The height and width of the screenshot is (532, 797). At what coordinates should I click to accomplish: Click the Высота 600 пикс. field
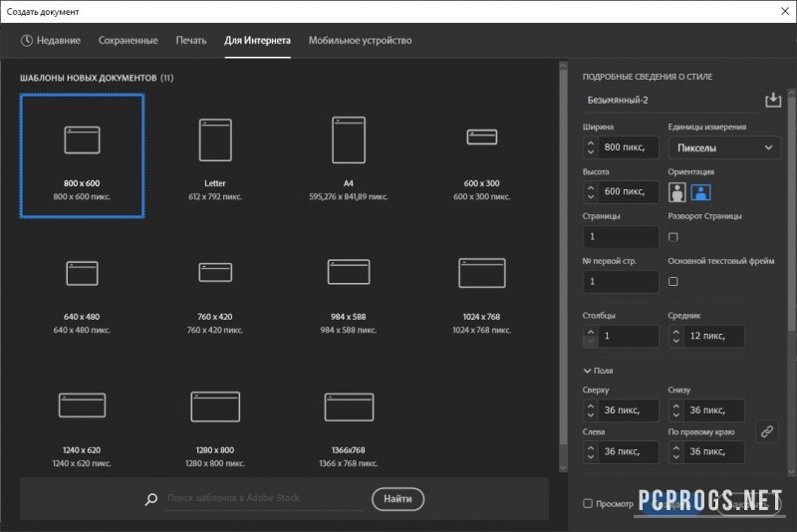click(x=628, y=192)
